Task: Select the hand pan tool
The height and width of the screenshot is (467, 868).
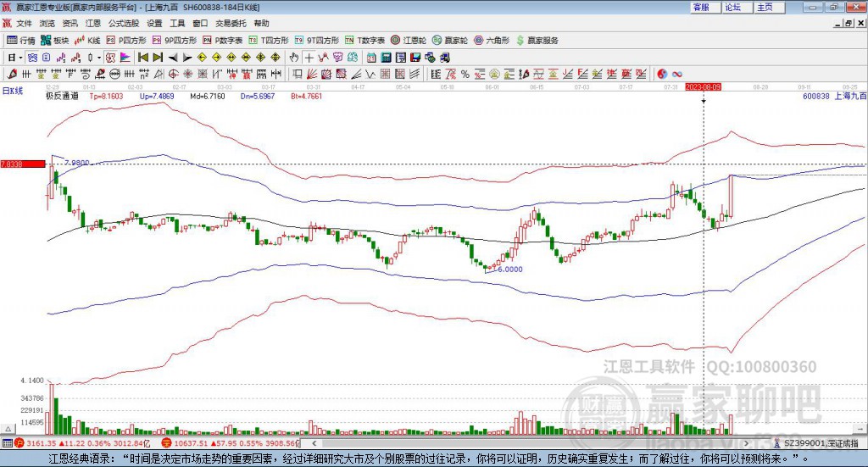Action: click(294, 58)
